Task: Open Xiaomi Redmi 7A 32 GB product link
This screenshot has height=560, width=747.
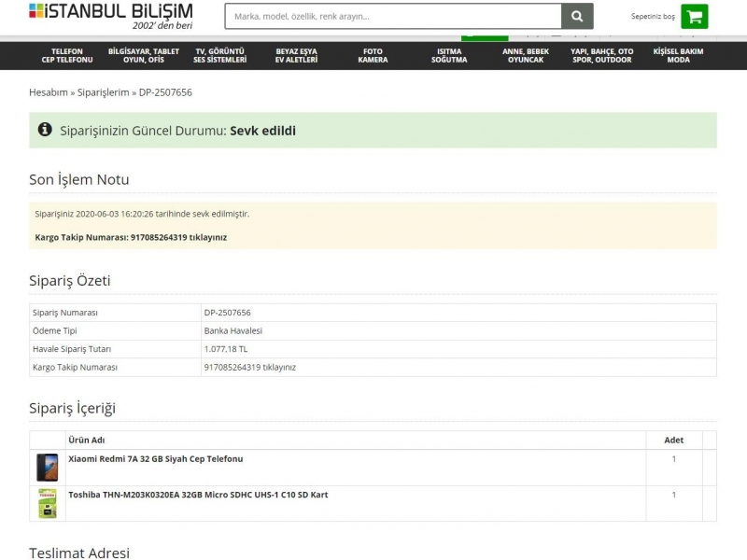Action: (x=155, y=459)
